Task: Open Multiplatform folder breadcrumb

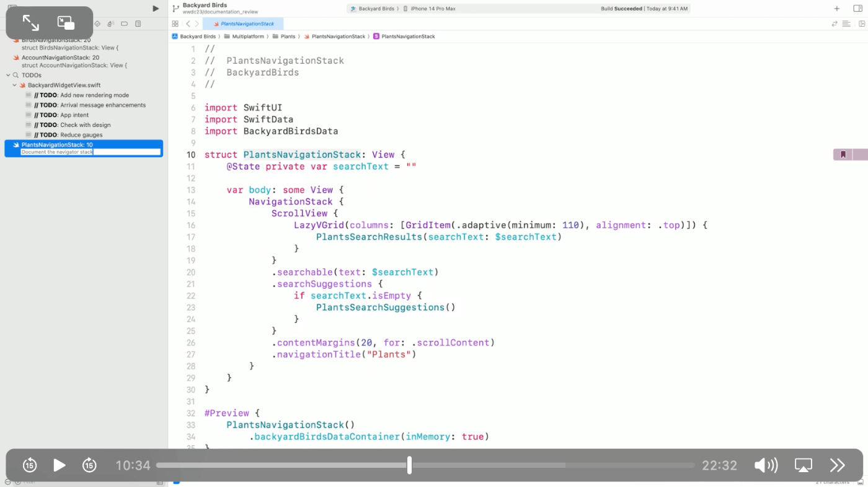Action: click(246, 37)
